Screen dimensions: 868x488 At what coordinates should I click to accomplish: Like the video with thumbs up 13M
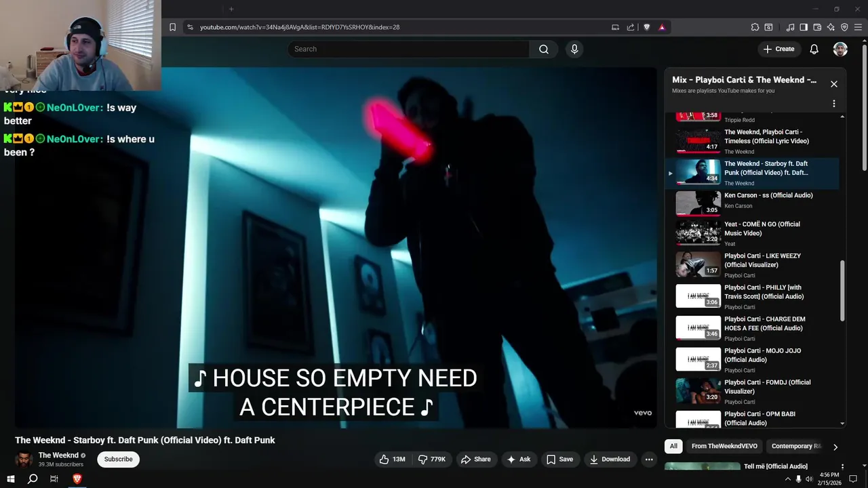392,459
